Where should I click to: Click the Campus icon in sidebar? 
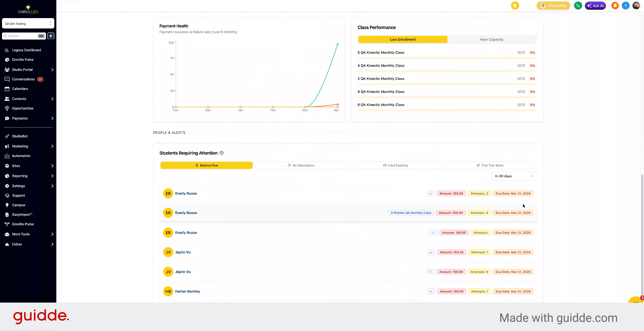point(7,205)
